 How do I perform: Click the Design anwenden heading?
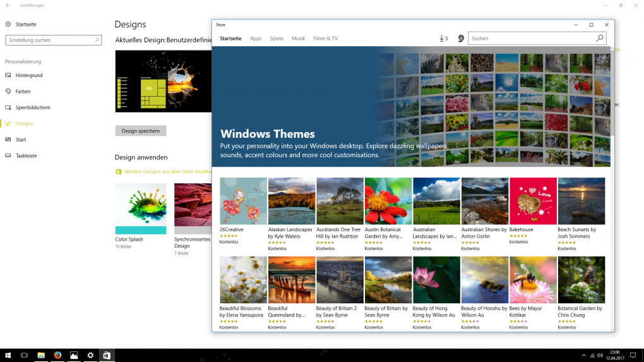click(141, 157)
